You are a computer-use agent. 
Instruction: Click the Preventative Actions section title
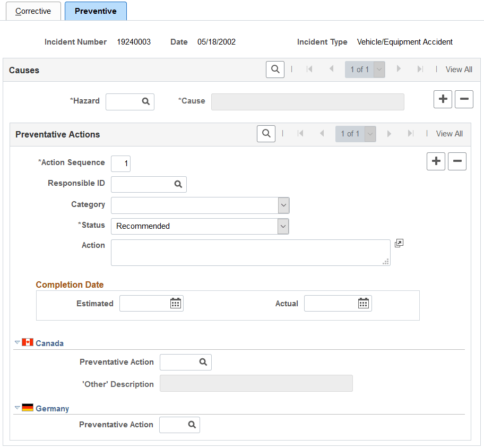tap(58, 134)
